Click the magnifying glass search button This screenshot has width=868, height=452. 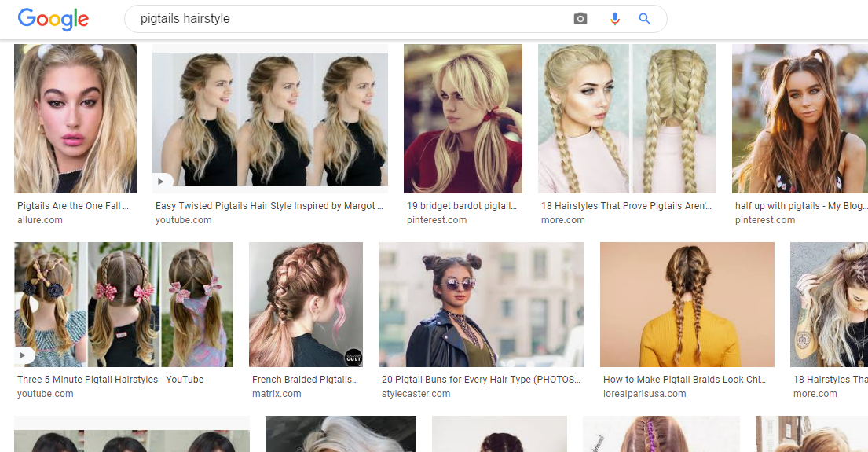point(644,19)
